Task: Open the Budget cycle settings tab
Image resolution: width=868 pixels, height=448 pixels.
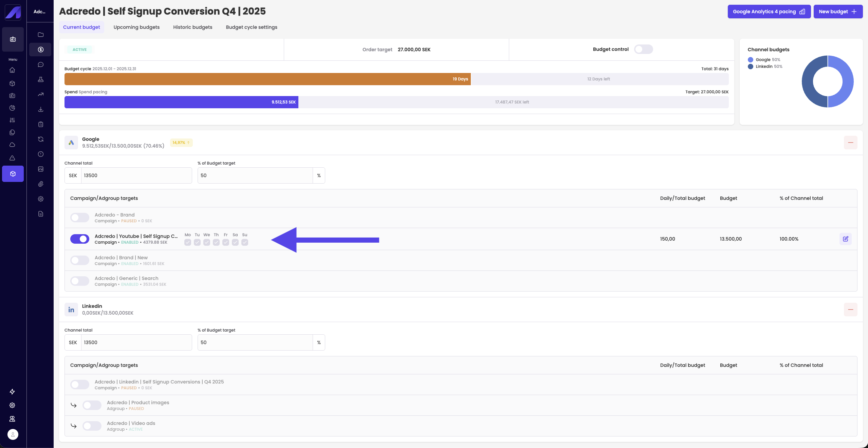Action: [x=252, y=27]
